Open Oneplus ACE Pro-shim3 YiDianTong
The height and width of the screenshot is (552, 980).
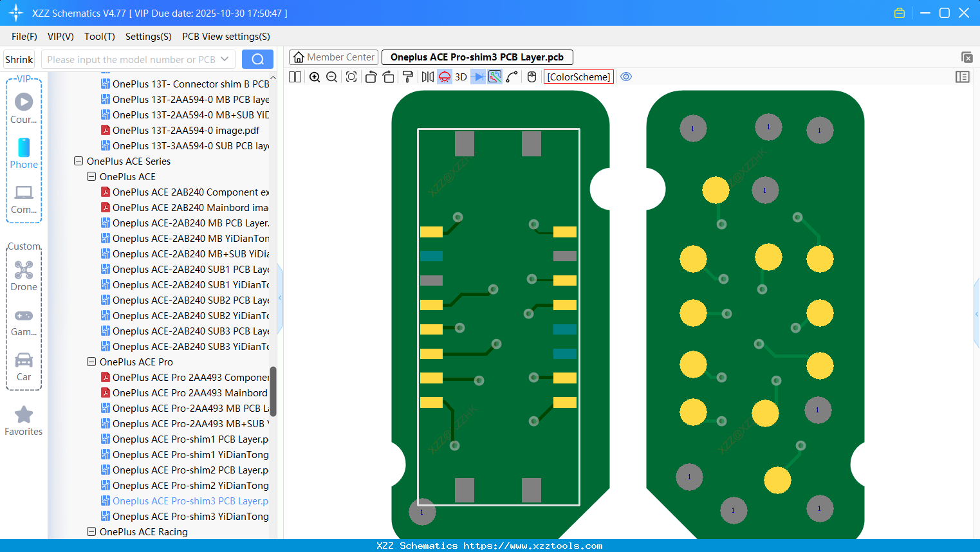click(185, 516)
